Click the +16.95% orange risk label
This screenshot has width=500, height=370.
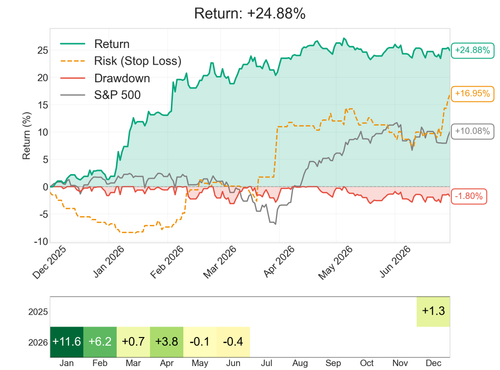tap(472, 93)
